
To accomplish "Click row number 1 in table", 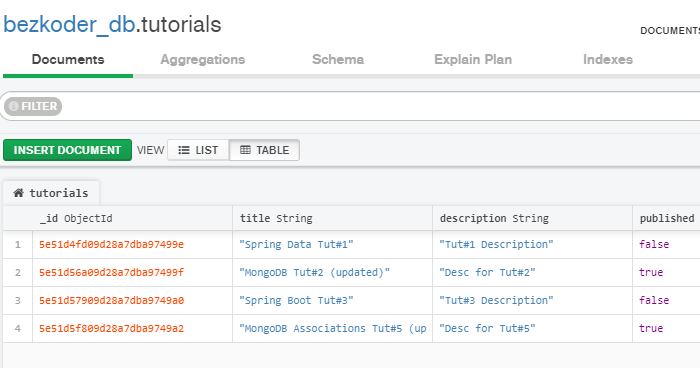I will tap(18, 245).
